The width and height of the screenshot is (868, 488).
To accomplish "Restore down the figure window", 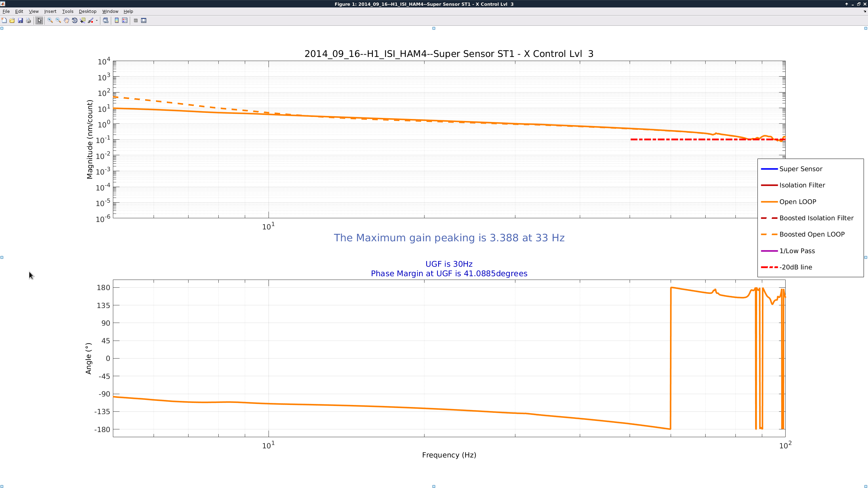I will (859, 4).
